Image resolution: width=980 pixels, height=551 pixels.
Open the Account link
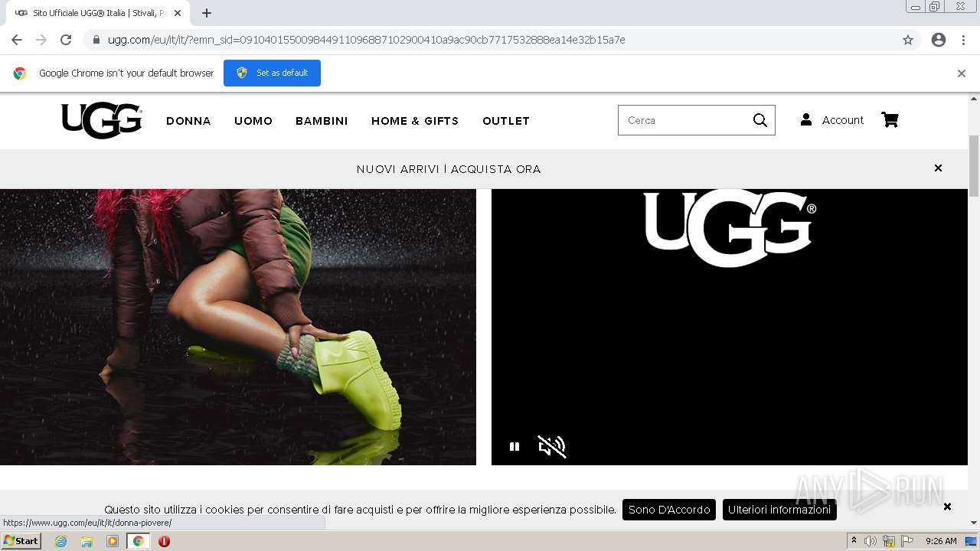[842, 120]
